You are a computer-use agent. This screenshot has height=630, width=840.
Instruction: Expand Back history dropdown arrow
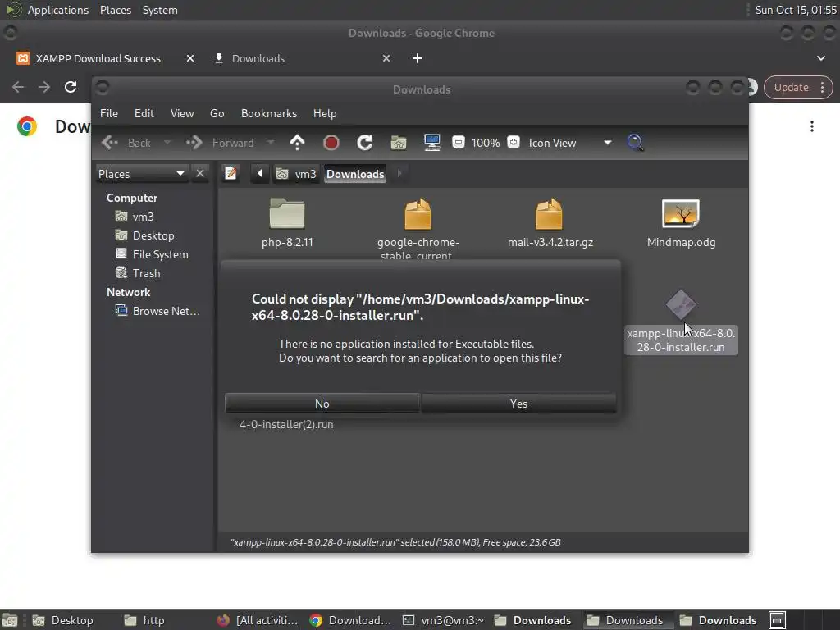click(x=167, y=143)
